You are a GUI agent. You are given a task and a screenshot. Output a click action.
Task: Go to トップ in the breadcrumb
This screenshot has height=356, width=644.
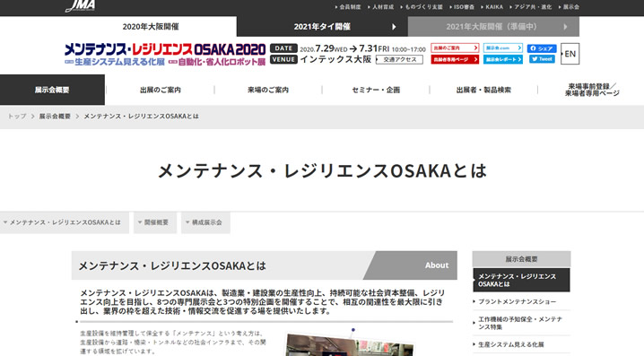pyautogui.click(x=17, y=117)
